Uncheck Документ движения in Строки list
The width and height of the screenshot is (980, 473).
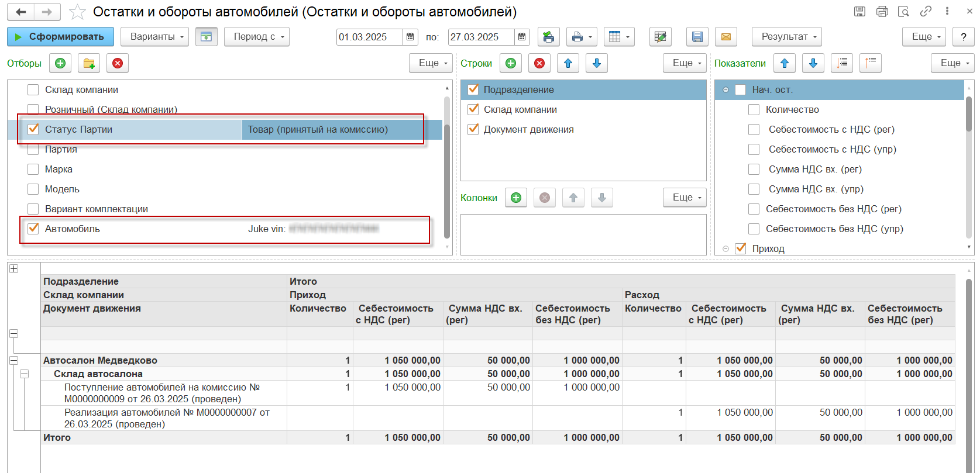click(x=473, y=129)
